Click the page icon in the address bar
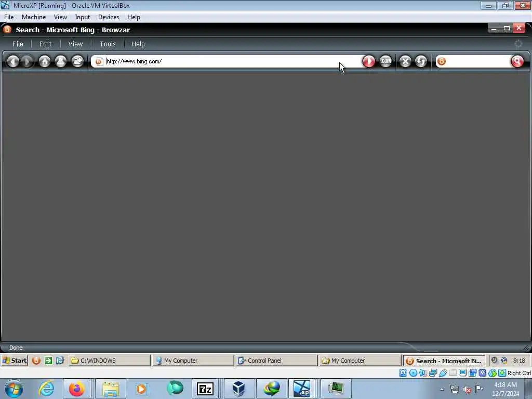The image size is (532, 399). [x=99, y=61]
